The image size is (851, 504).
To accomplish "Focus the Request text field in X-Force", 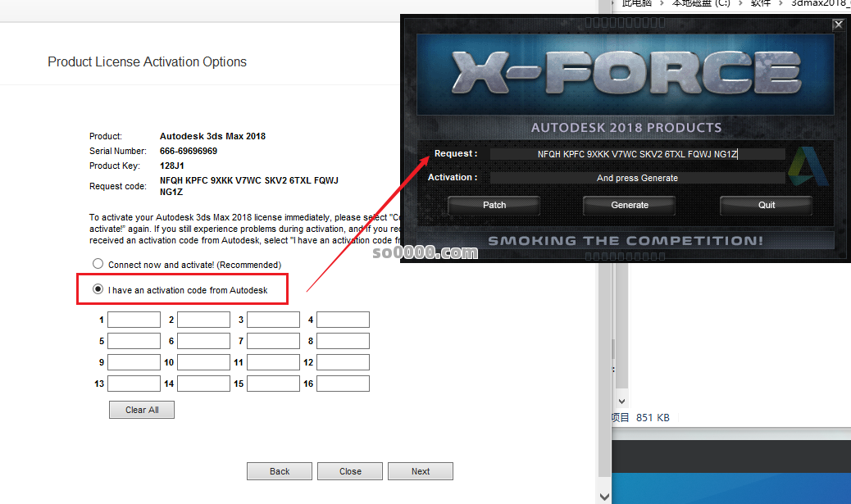I will [637, 154].
